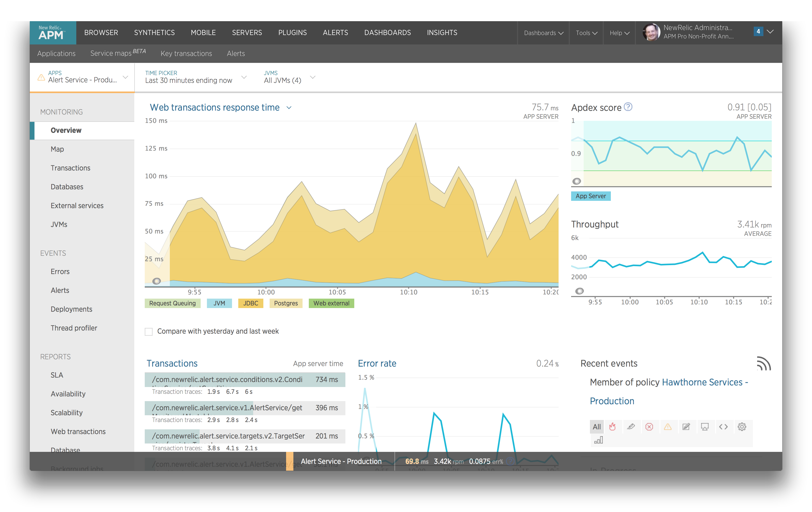Screen dimensions: 812x512
Task: Open the Time Picker dropdown
Action: (196, 77)
